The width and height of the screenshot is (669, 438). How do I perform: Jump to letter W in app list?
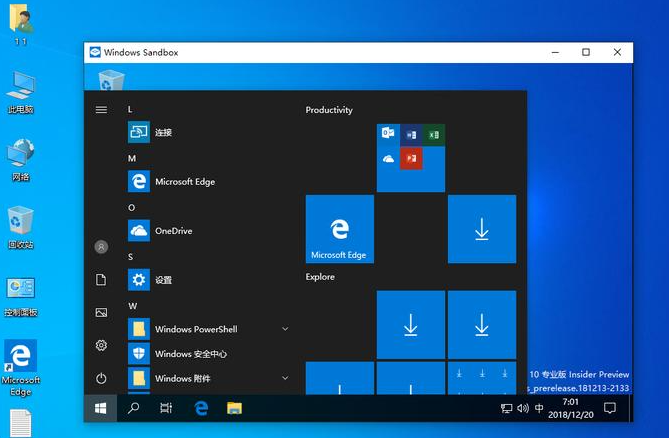pyautogui.click(x=132, y=306)
